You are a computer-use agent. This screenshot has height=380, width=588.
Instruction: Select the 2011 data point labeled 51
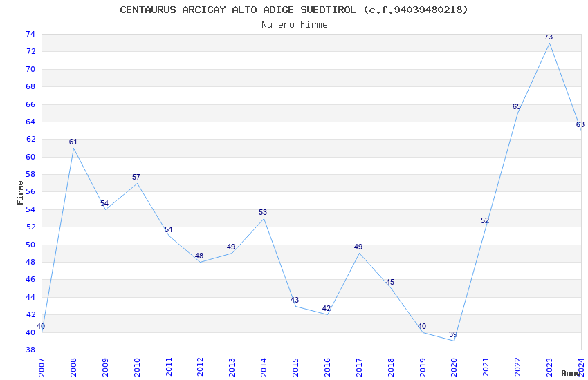pos(168,229)
